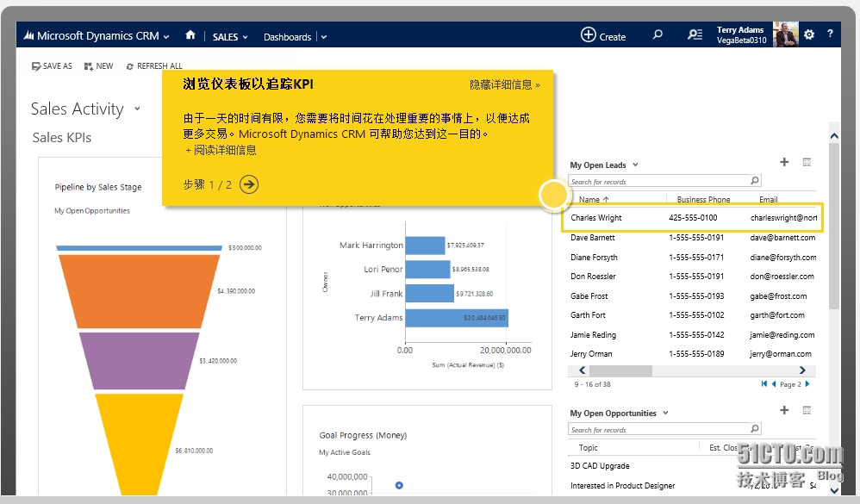
Task: Click purple funnel segment $3,420,000.00
Action: 139,360
